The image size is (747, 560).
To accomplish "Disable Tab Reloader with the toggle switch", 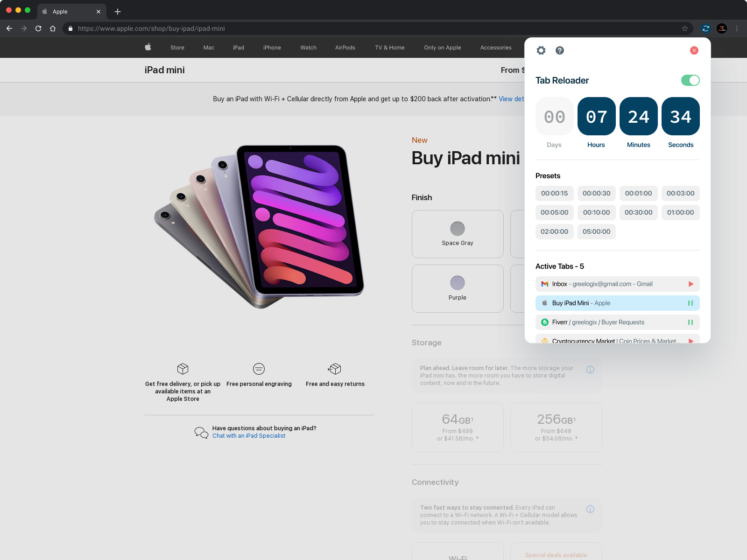I will (x=690, y=80).
